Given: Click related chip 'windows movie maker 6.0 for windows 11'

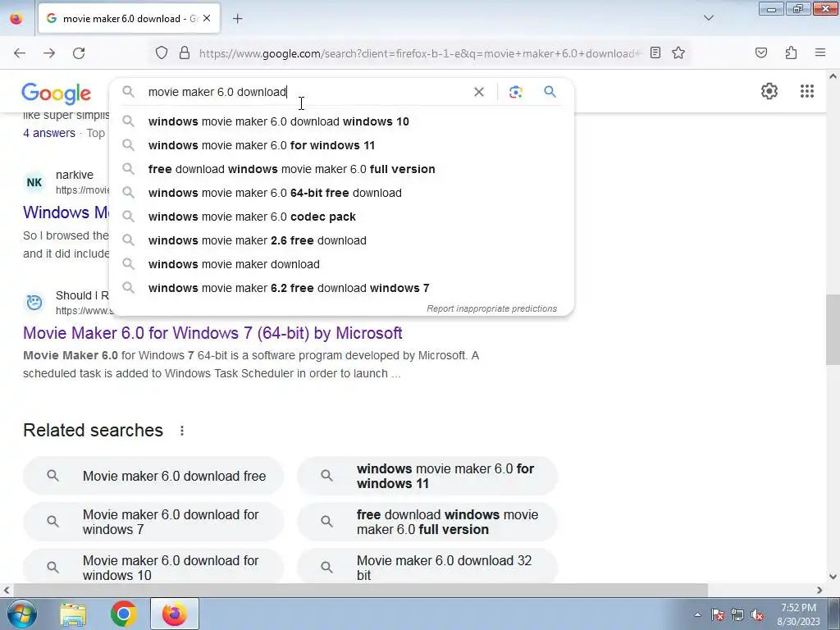Looking at the screenshot, I should click(x=427, y=476).
